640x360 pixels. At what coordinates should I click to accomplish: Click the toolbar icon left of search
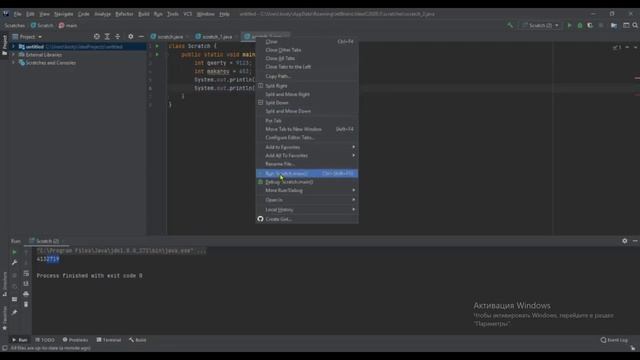626,25
